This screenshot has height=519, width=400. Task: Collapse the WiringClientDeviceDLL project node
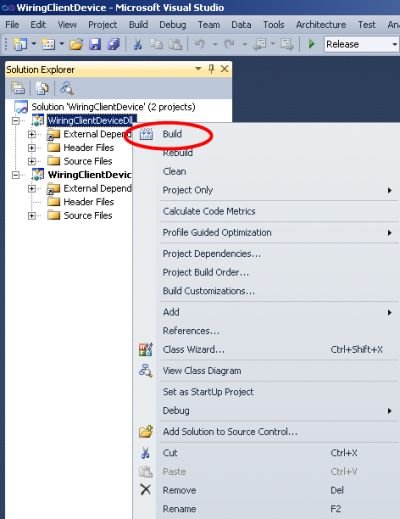click(x=16, y=121)
